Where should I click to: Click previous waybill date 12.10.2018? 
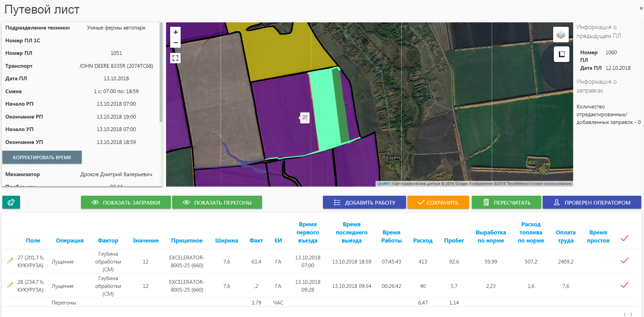click(618, 68)
